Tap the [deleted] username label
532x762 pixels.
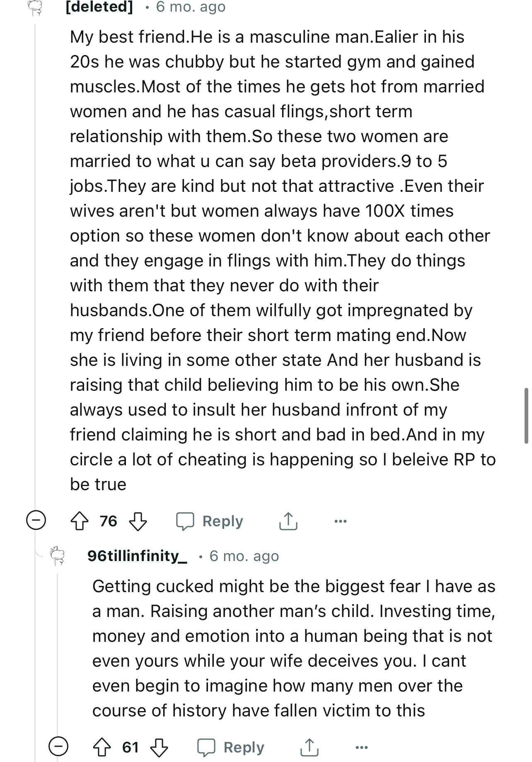pos(99,7)
